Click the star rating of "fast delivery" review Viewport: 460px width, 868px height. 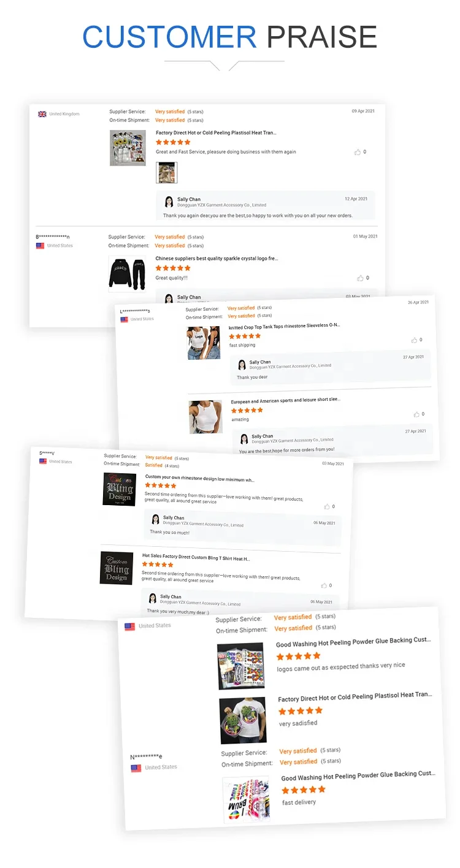click(x=304, y=790)
